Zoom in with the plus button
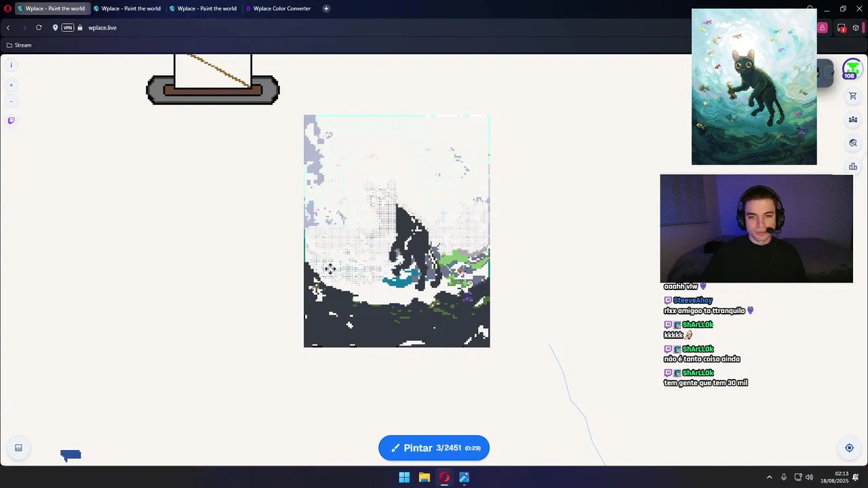Screen dimensions: 868x488 point(11,85)
